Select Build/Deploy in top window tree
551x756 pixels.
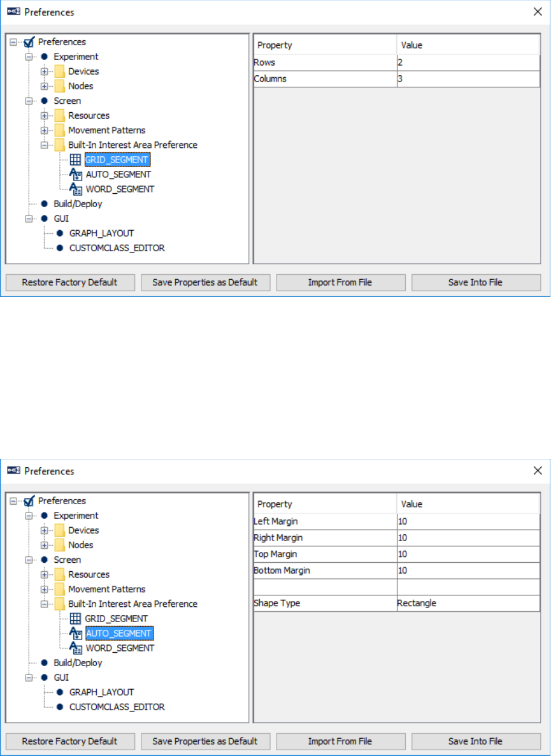coord(78,204)
